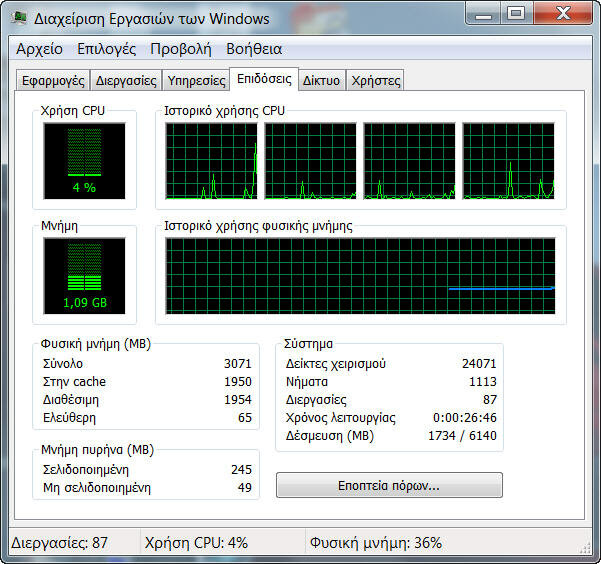
Task: Click the Μνήμη πυρήνα (MB) group title
Action: 97,450
